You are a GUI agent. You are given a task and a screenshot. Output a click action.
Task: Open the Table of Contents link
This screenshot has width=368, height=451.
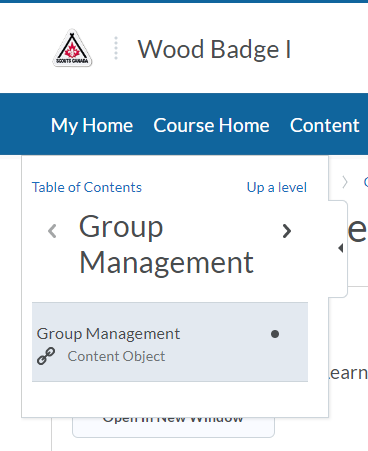point(87,187)
